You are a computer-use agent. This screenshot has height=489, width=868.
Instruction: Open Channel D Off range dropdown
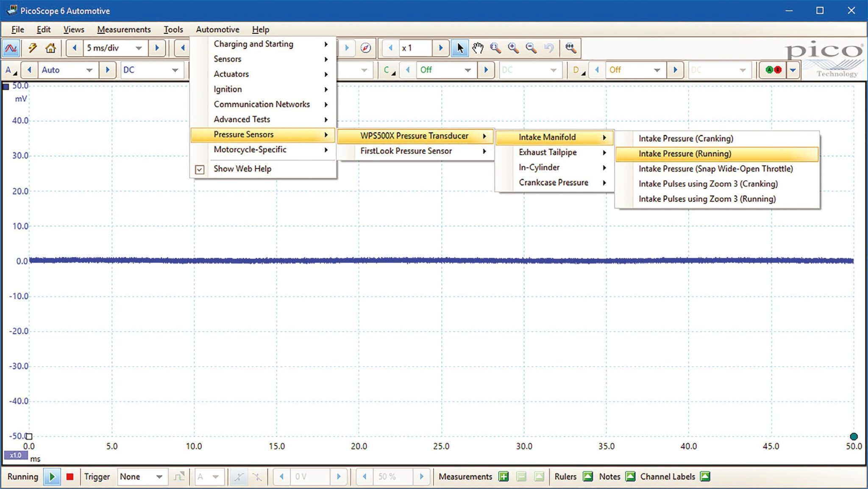click(657, 70)
